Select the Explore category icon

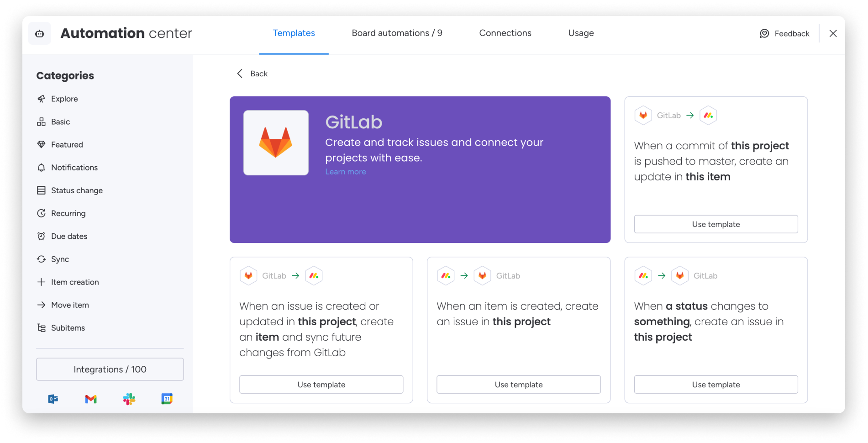coord(42,99)
